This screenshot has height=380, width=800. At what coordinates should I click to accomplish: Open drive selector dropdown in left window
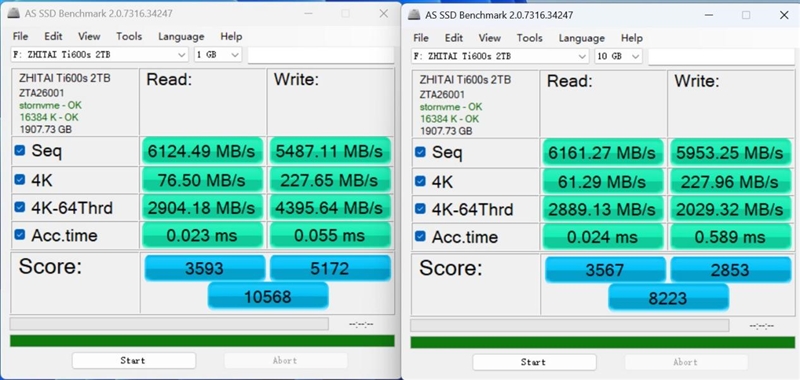coord(99,55)
